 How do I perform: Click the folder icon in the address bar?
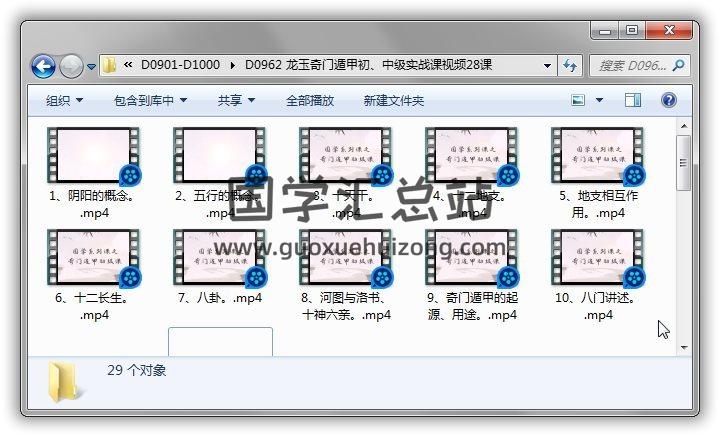[109, 65]
